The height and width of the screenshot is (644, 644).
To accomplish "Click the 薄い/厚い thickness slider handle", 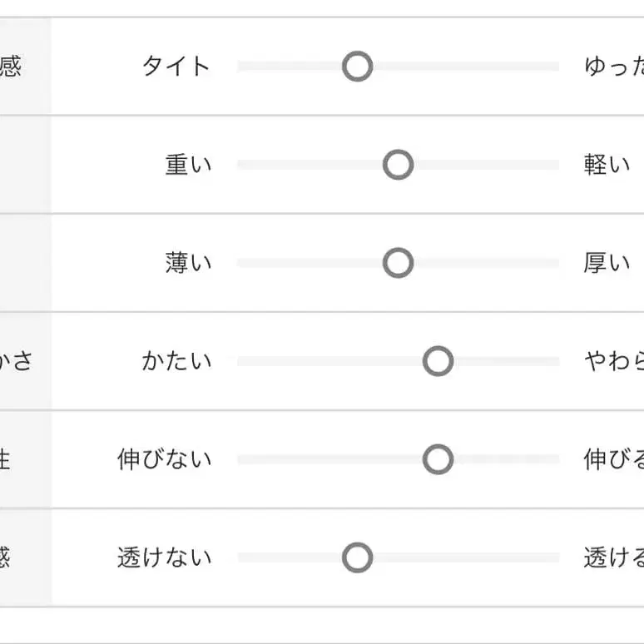I will click(398, 263).
